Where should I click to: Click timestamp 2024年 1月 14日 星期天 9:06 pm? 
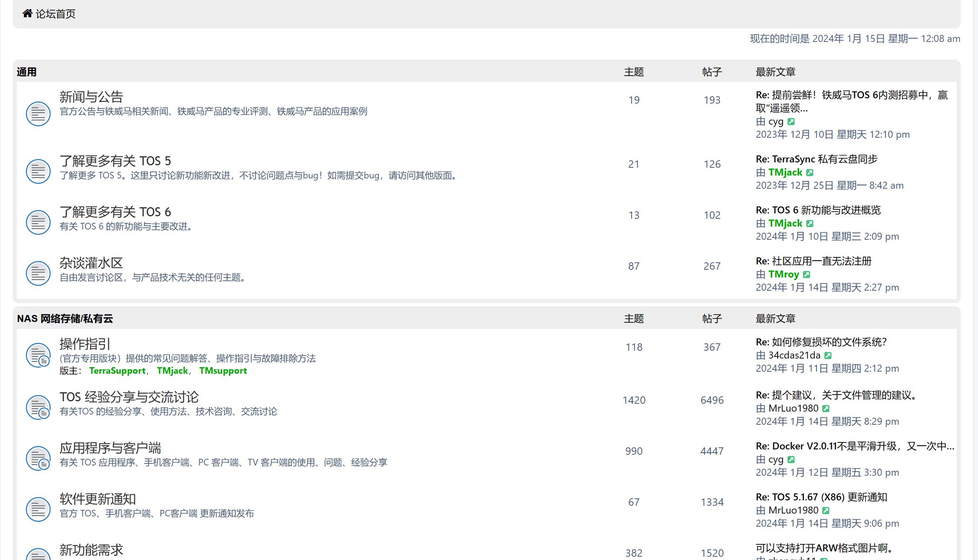[x=827, y=523]
